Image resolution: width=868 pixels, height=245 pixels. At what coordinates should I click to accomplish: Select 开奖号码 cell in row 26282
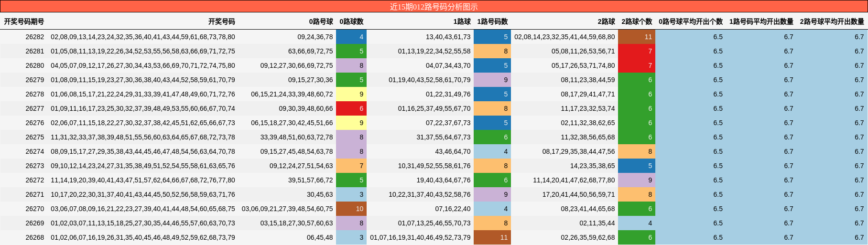click(x=143, y=37)
